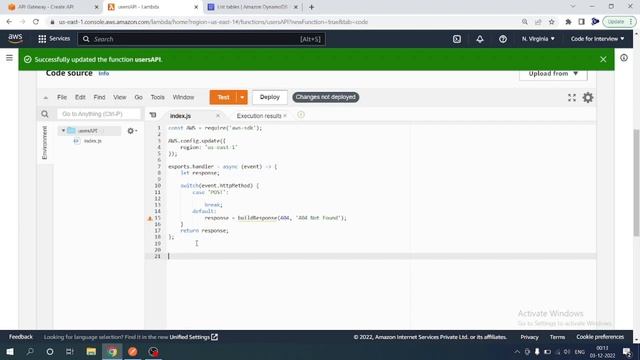Screen dimensions: 640x360
Task: Open the notifications bell
Action: (480, 39)
